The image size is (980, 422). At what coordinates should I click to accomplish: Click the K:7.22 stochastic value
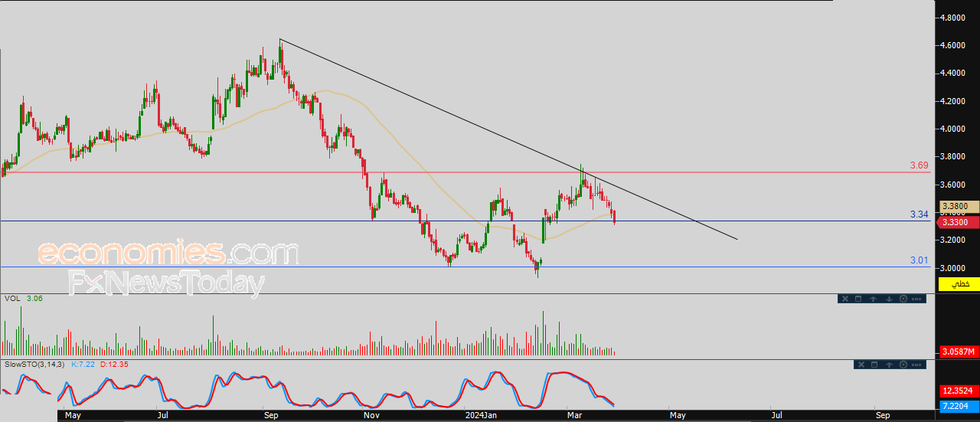(x=83, y=364)
